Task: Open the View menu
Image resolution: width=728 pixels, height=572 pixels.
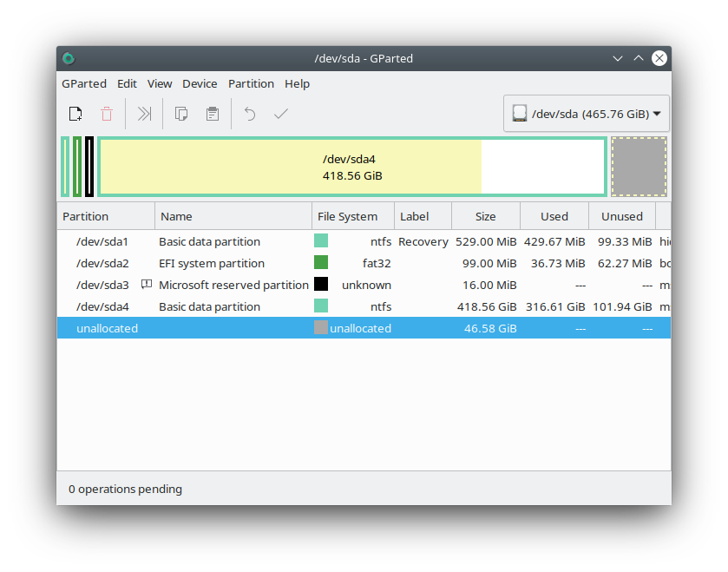Action: click(160, 83)
